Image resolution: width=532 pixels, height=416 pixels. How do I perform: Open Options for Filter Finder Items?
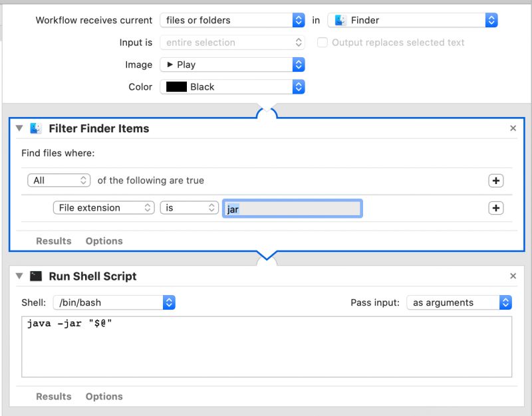[x=104, y=241]
